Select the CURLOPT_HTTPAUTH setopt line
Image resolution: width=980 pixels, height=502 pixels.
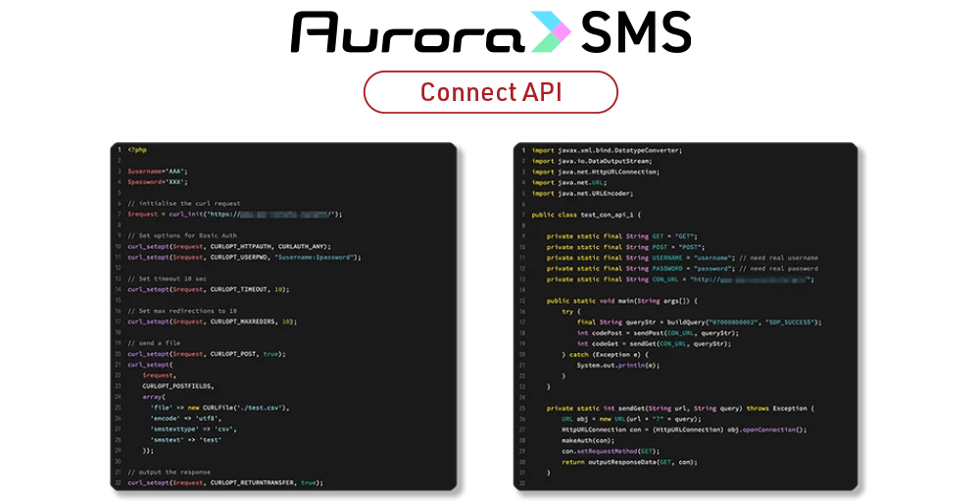point(229,246)
